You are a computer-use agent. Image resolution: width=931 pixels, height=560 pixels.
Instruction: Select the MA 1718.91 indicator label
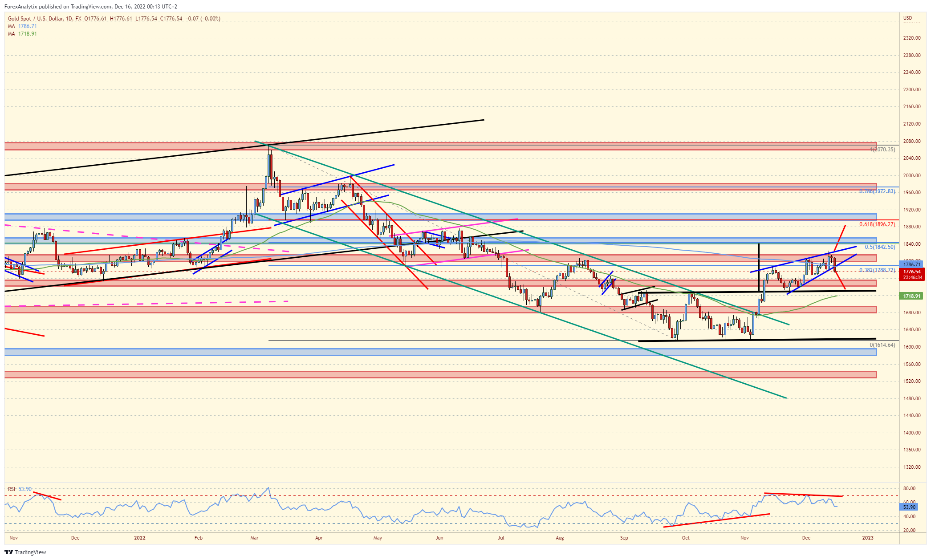tap(22, 34)
